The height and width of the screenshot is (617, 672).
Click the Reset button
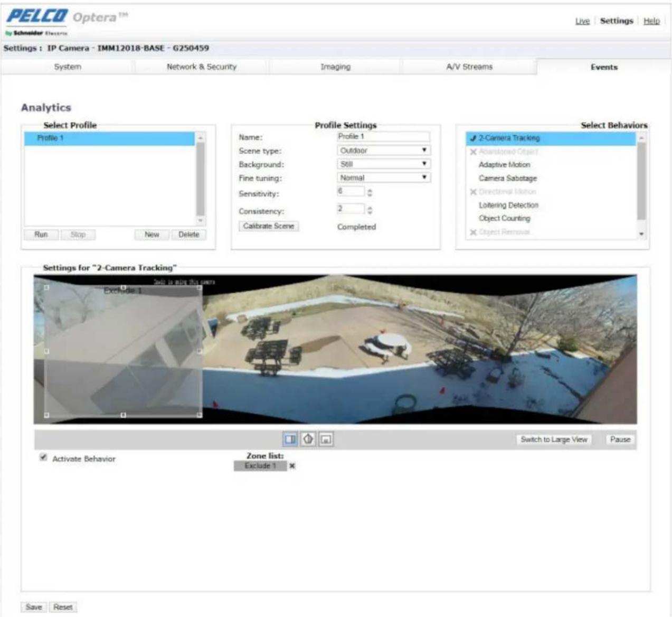[x=63, y=607]
